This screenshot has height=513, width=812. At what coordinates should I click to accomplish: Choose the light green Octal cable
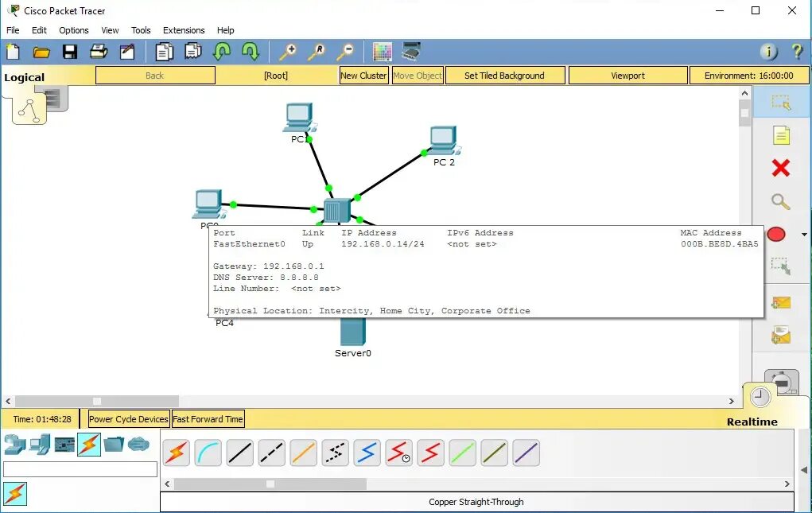(462, 453)
